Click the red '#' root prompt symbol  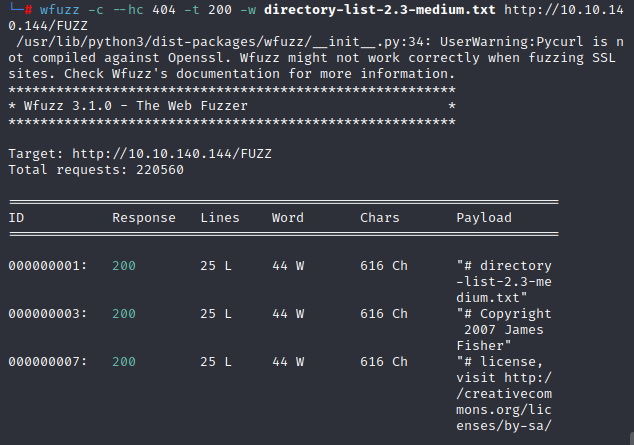[x=28, y=10]
